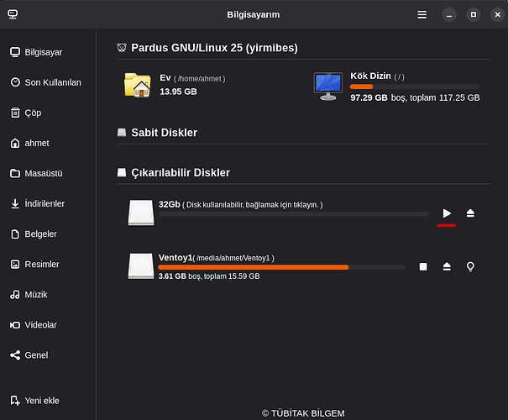
Task: Click the app icon in title bar
Action: [x=13, y=15]
